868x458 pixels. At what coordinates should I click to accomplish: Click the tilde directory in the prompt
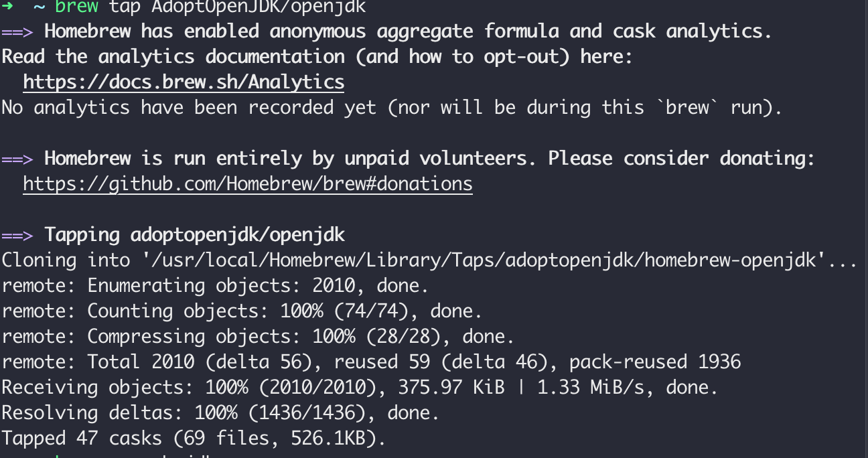[40, 6]
